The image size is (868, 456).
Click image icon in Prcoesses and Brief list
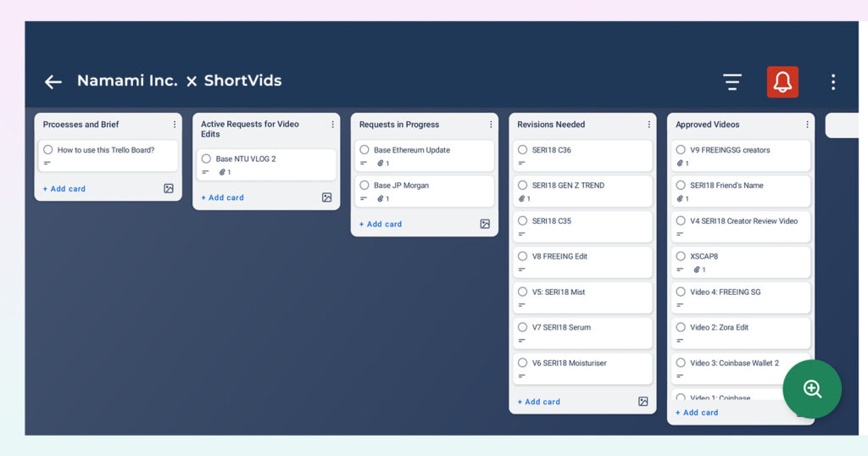point(169,189)
